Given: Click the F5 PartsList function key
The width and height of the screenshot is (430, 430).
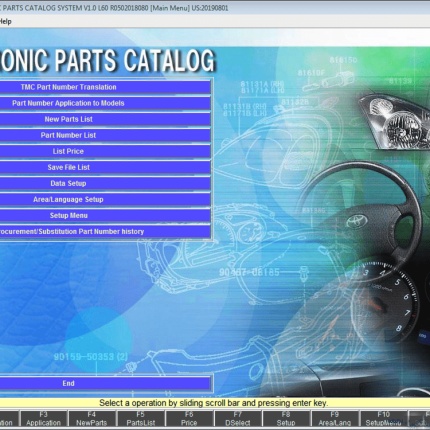Looking at the screenshot, I should pos(141,419).
